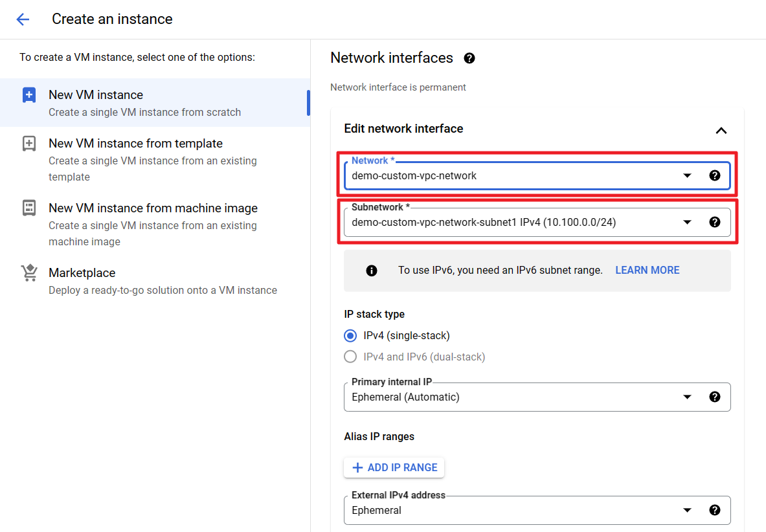Click the back arrow icon
The height and width of the screenshot is (532, 766).
pos(23,19)
